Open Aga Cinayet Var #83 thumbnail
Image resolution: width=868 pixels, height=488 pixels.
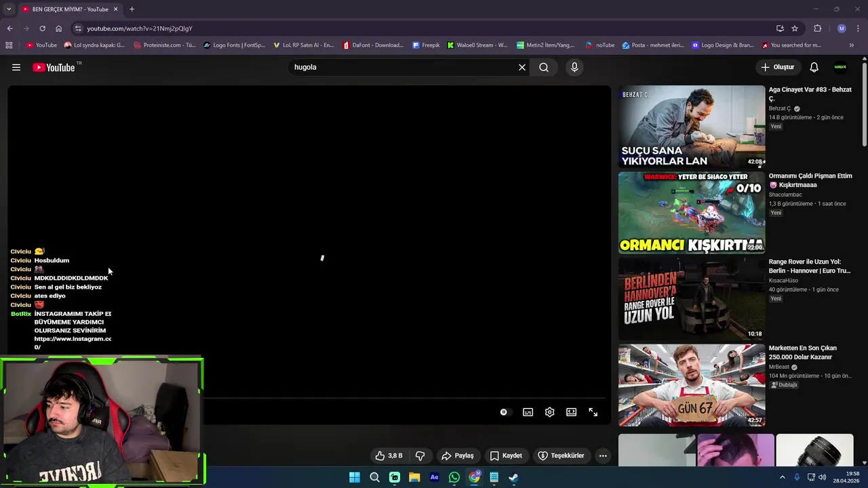pyautogui.click(x=692, y=127)
